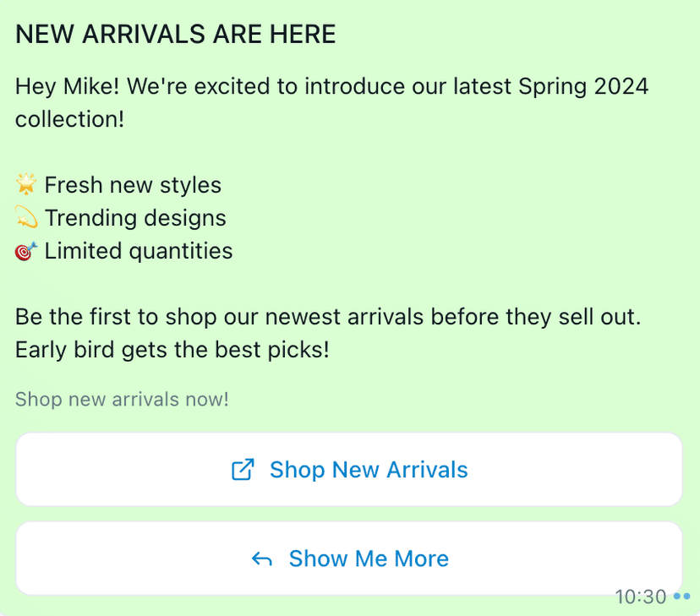Screen dimensions: 700x616
Task: Click the 'Limited quantities' text
Action: pyautogui.click(x=139, y=251)
